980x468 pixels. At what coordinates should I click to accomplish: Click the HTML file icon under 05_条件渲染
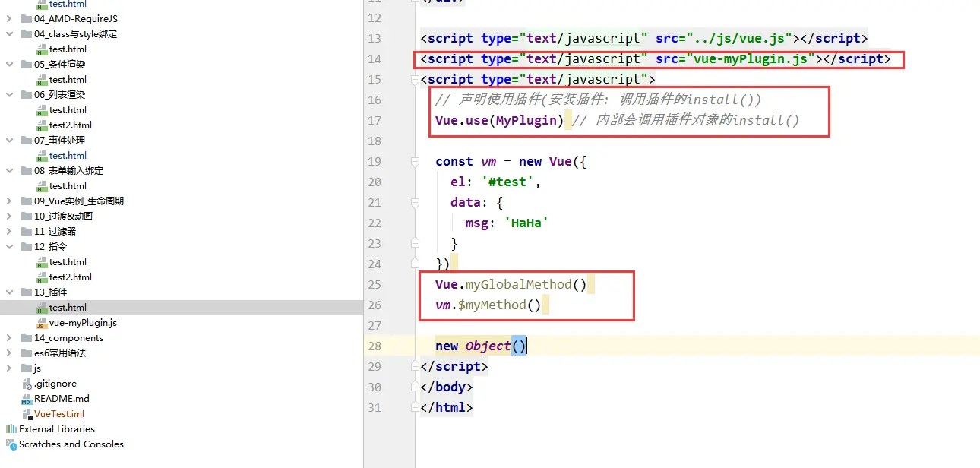42,80
